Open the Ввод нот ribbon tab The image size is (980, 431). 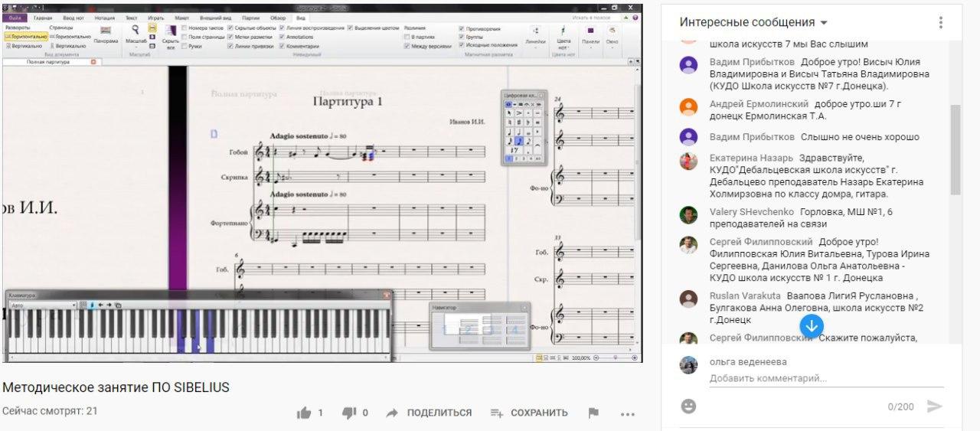coord(73,18)
